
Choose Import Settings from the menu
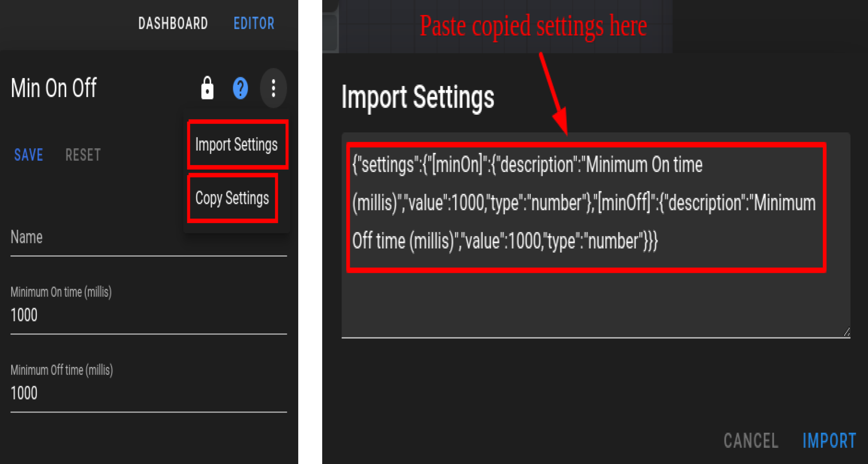click(x=236, y=144)
